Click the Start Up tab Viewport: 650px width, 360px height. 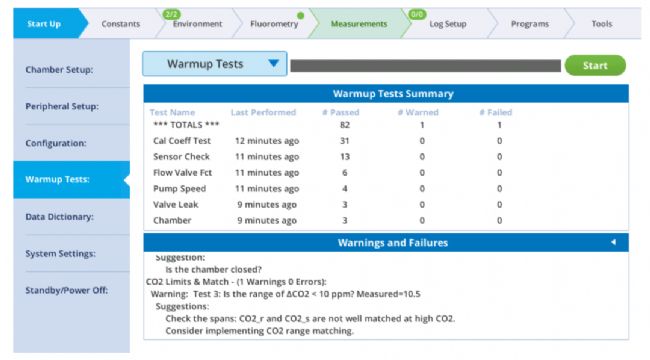tap(44, 24)
